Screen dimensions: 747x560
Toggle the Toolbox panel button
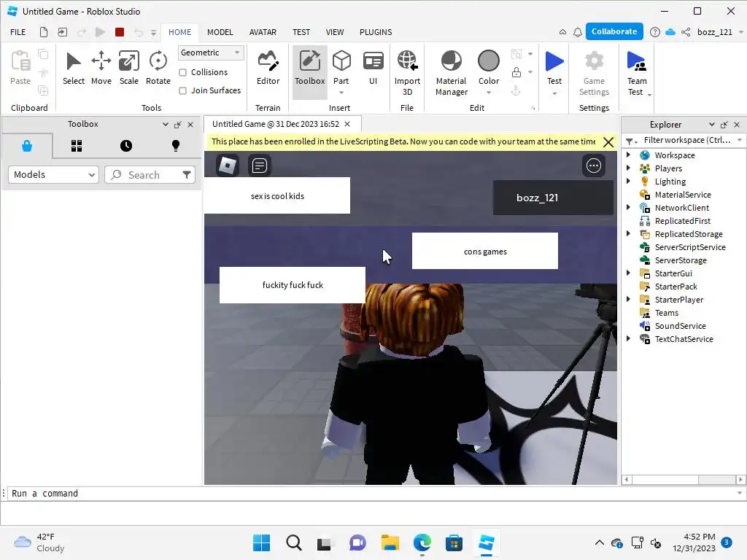point(309,71)
